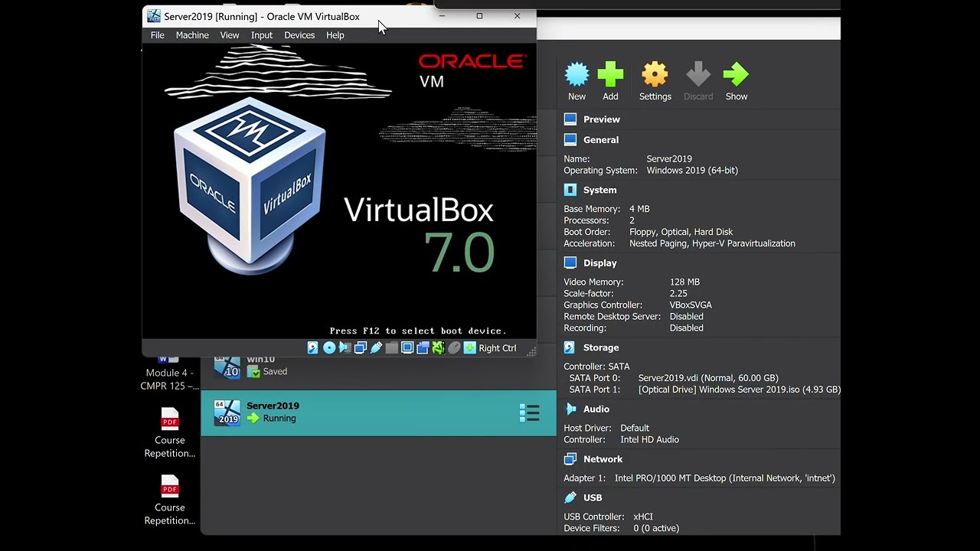Click the New virtual machine toolbar icon

pos(577,75)
